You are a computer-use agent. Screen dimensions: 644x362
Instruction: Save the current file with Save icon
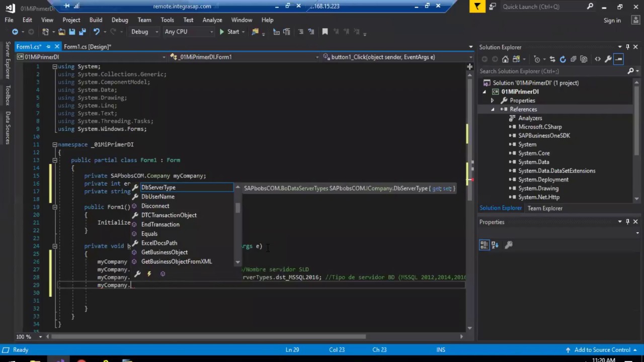pyautogui.click(x=72, y=32)
